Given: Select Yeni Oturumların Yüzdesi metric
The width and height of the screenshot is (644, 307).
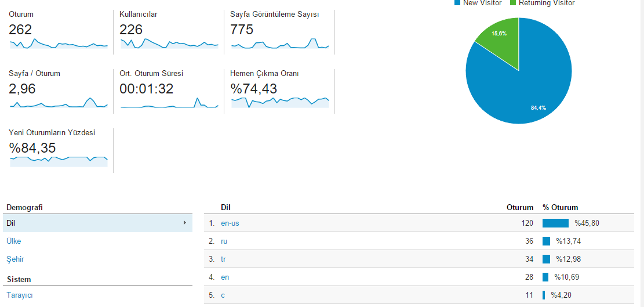Looking at the screenshot, I should point(58,150).
